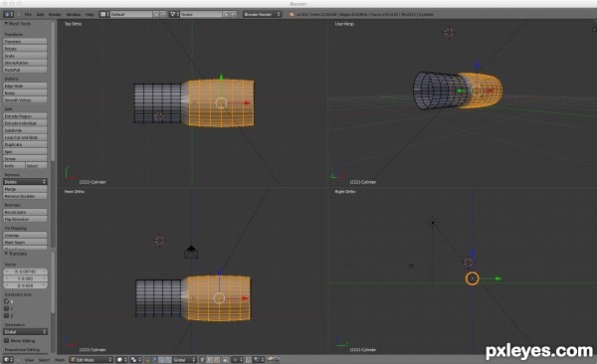Add a new scene with plus icon

226,14
